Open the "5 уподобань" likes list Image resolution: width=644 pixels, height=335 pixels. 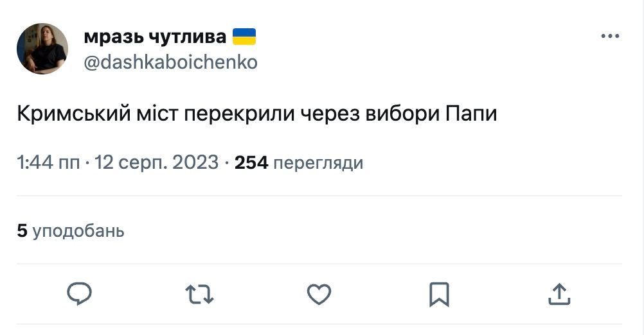click(71, 231)
